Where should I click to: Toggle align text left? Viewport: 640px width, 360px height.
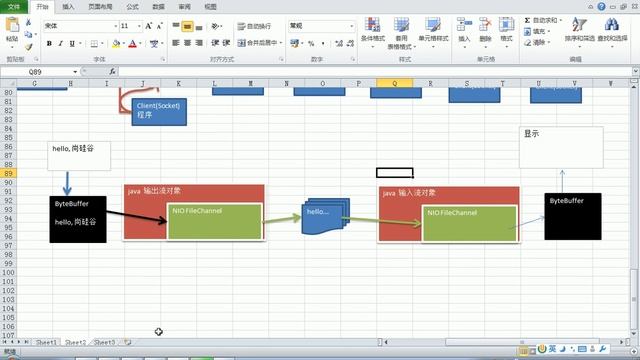176,43
